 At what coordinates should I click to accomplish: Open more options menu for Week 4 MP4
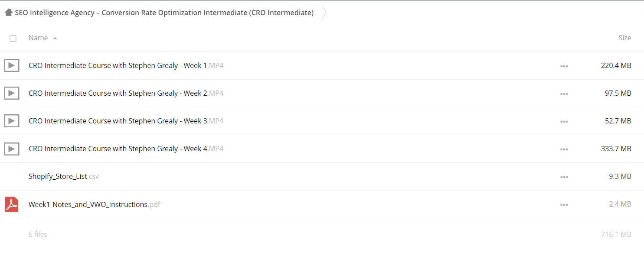[564, 149]
